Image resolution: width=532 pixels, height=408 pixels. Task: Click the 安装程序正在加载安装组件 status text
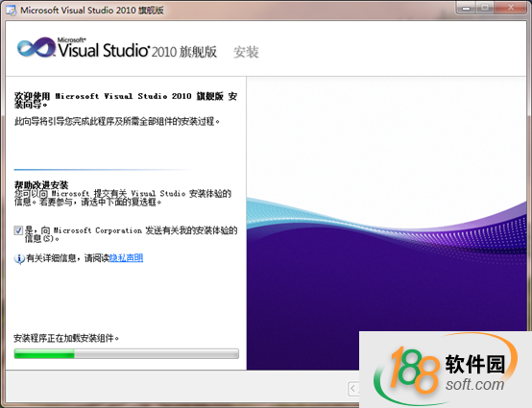[66, 338]
